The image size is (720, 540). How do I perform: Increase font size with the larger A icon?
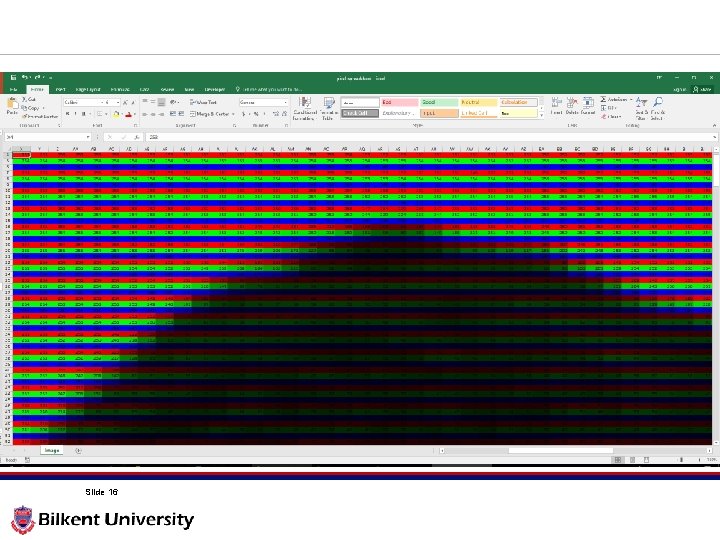[125, 102]
